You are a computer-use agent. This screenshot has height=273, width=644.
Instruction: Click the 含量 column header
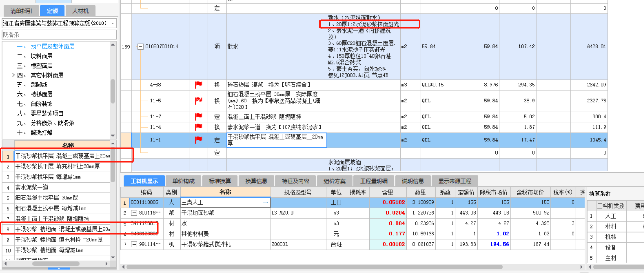388,192
